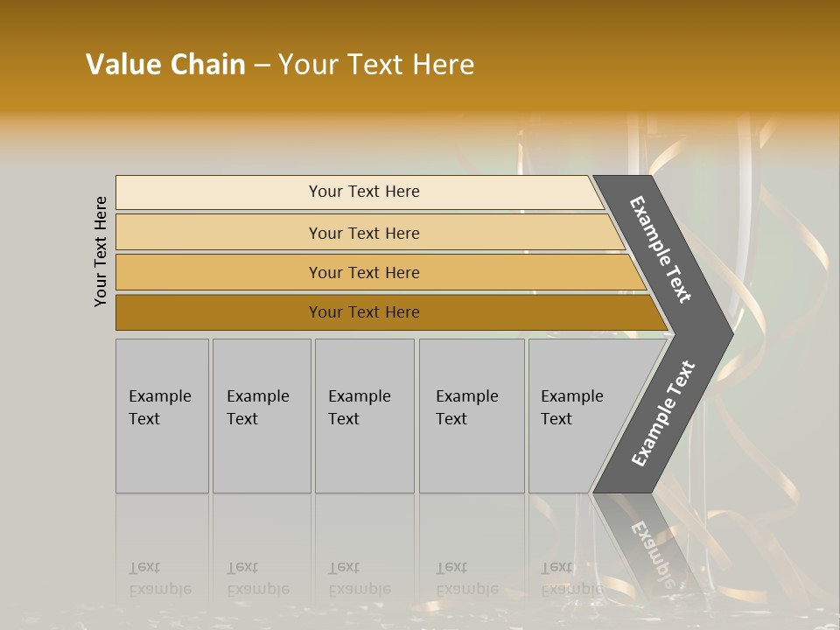The height and width of the screenshot is (630, 840).
Task: Click the fourth gray Example Text box
Action: pos(471,416)
